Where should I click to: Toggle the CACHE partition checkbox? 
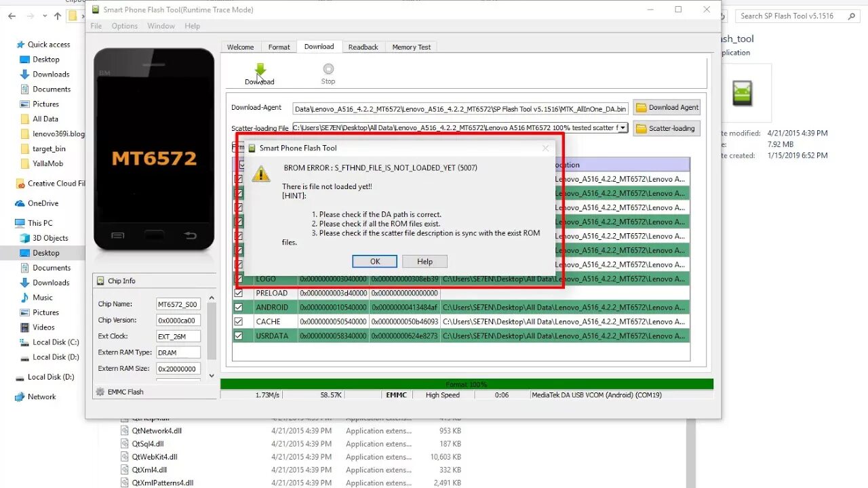[x=239, y=321]
